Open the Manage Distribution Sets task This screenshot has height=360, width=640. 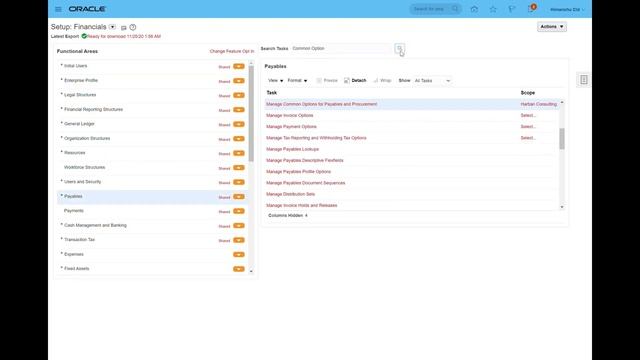(291, 194)
